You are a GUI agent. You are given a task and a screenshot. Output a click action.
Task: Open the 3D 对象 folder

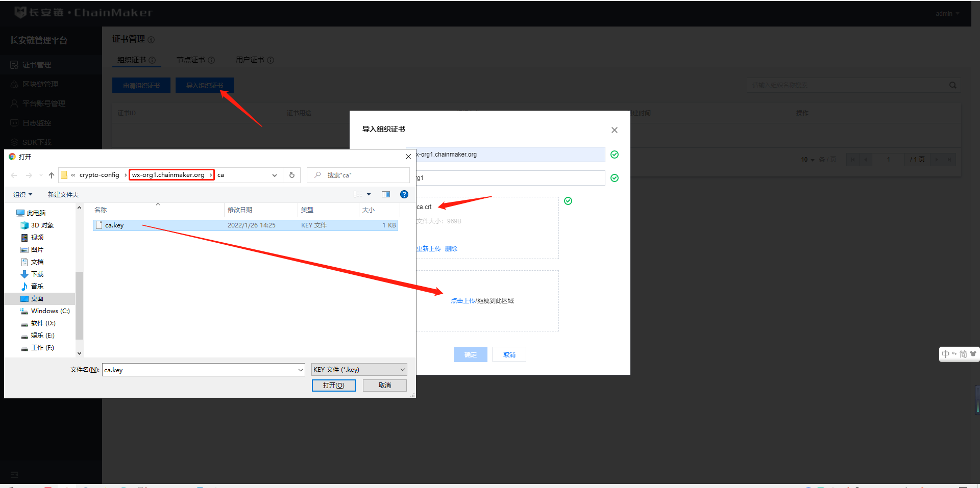pos(42,225)
